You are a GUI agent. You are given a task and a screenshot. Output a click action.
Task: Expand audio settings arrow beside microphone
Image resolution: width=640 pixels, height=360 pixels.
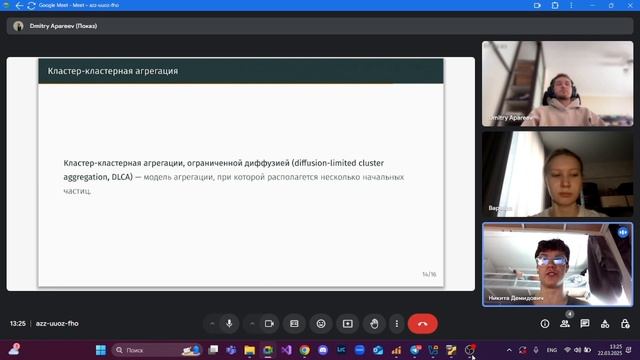[x=212, y=324]
